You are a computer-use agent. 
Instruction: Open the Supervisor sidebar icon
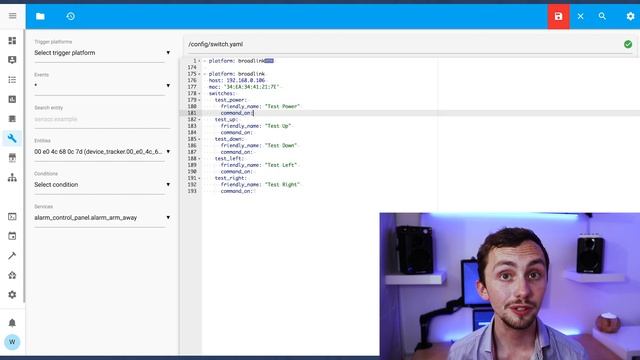(12, 275)
